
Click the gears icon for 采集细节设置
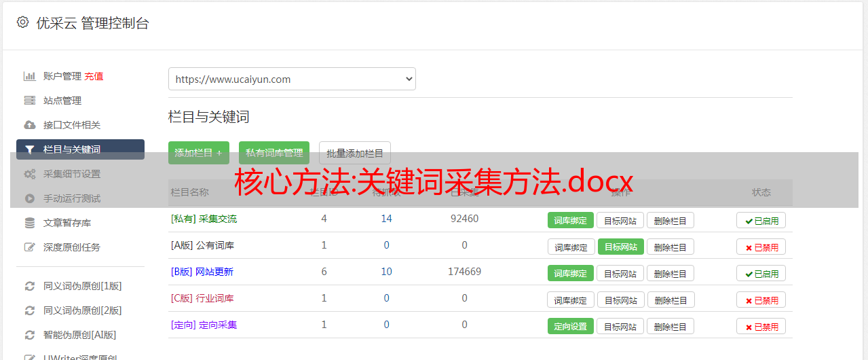tap(30, 174)
